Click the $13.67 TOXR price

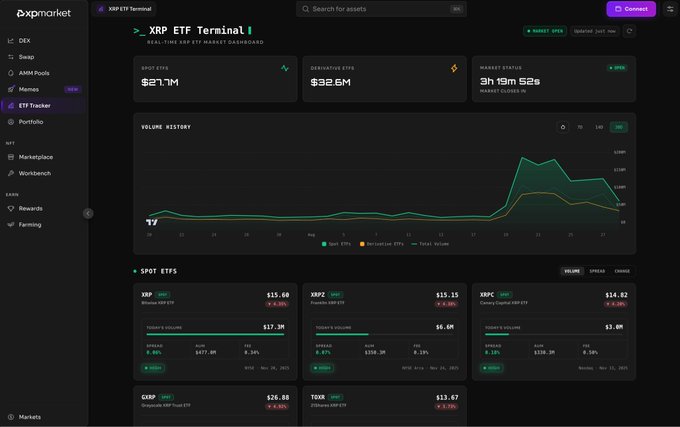[x=447, y=398]
